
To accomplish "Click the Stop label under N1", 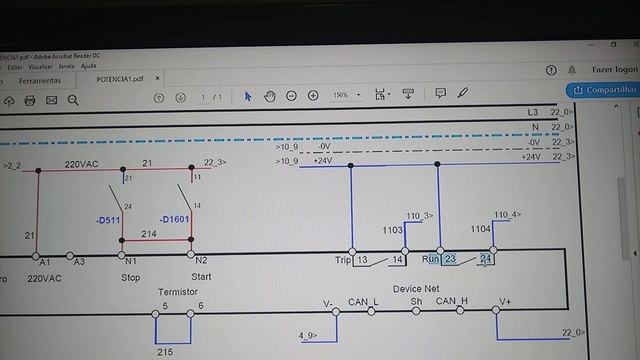I will pos(131,278).
